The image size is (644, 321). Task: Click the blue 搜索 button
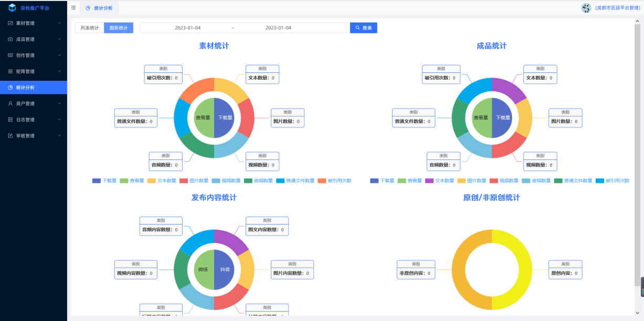(363, 28)
